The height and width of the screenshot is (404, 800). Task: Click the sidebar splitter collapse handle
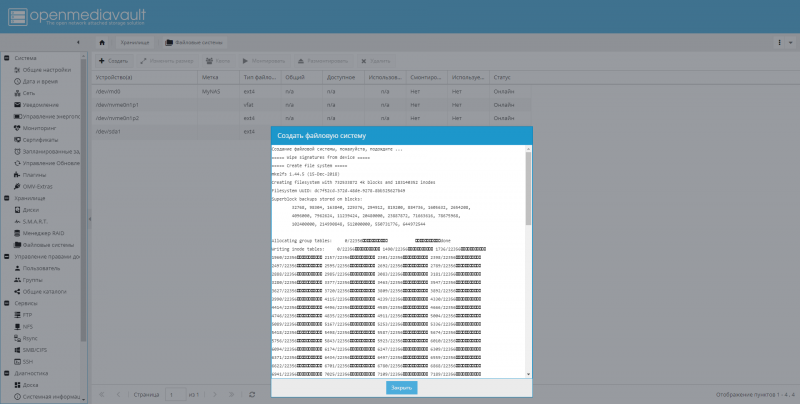pos(90,219)
